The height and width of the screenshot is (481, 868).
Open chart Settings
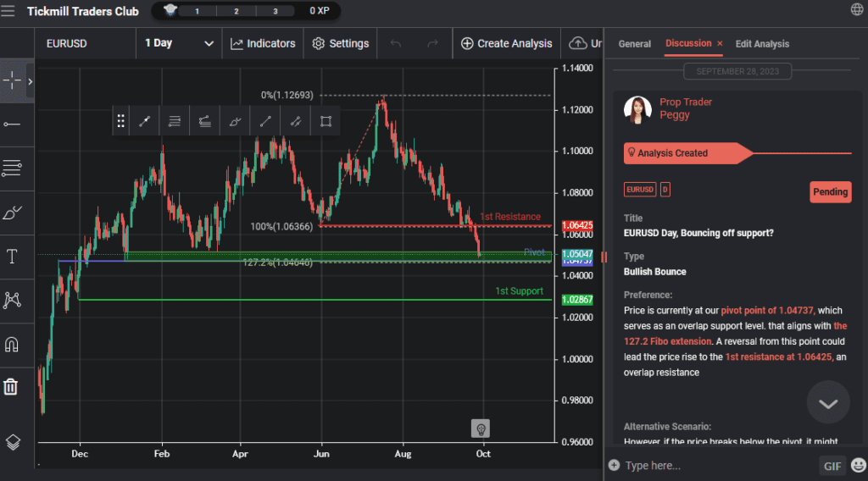click(341, 43)
